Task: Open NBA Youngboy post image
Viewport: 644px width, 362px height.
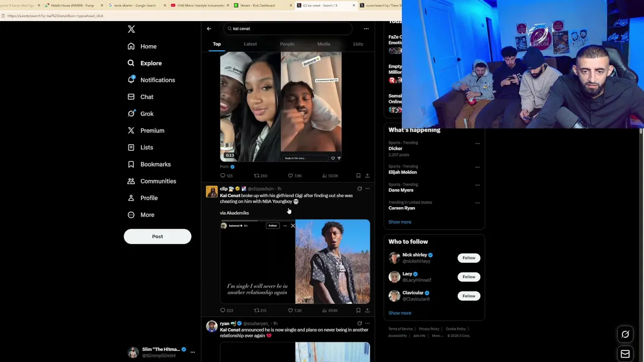Action: coord(333,261)
